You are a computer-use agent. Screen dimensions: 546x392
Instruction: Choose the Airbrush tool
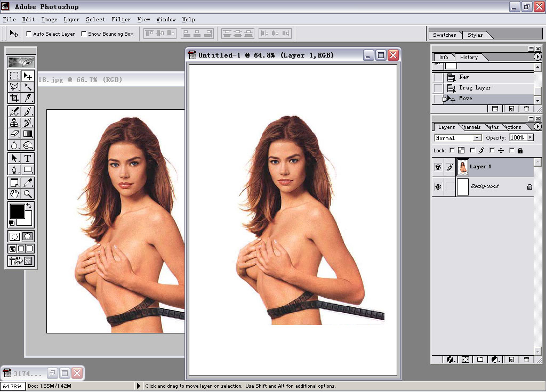(x=14, y=111)
